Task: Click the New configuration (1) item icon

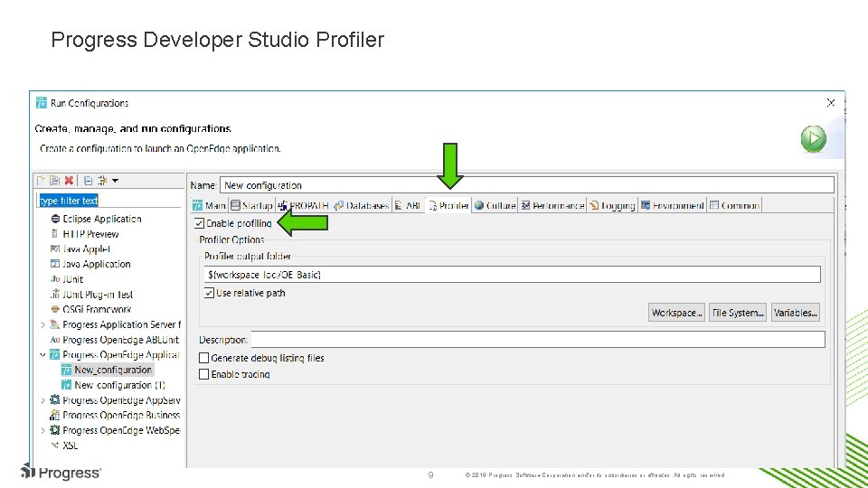Action: pos(66,385)
